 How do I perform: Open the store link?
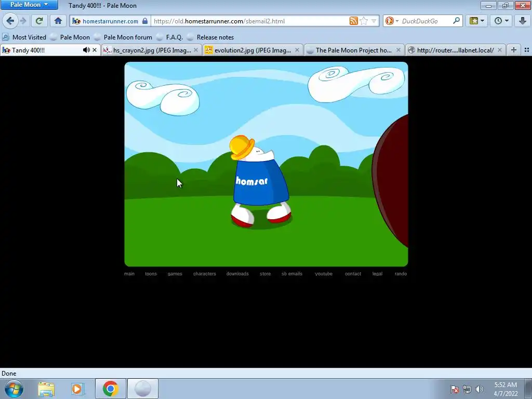[265, 273]
